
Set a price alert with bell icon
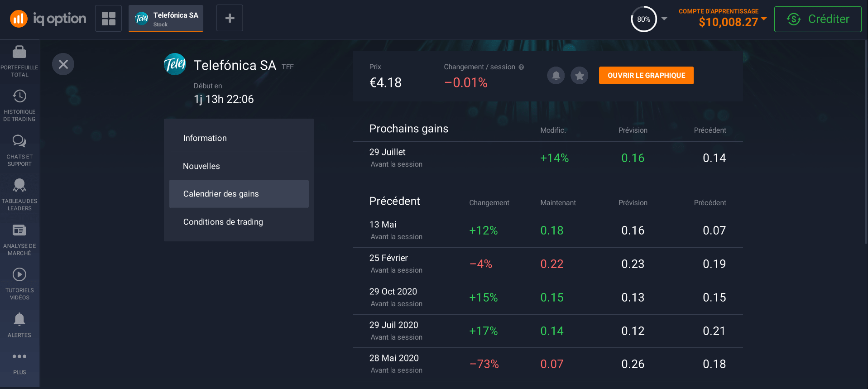[556, 75]
